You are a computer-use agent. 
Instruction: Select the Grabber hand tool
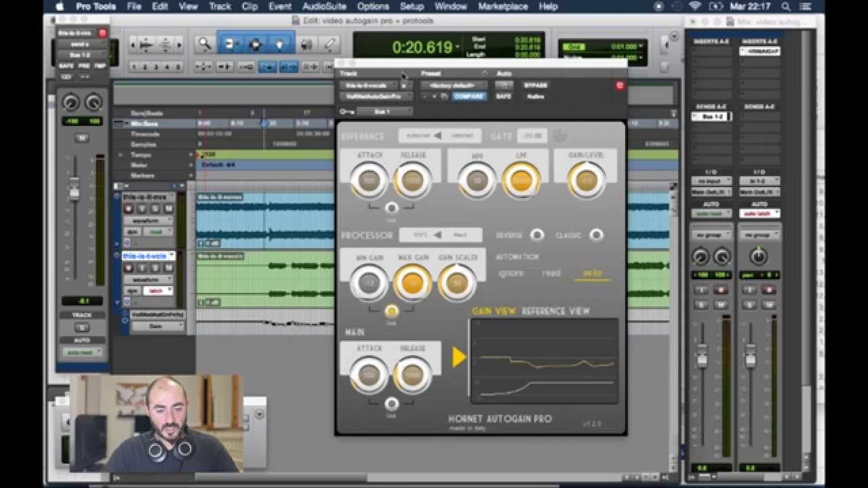click(x=279, y=45)
